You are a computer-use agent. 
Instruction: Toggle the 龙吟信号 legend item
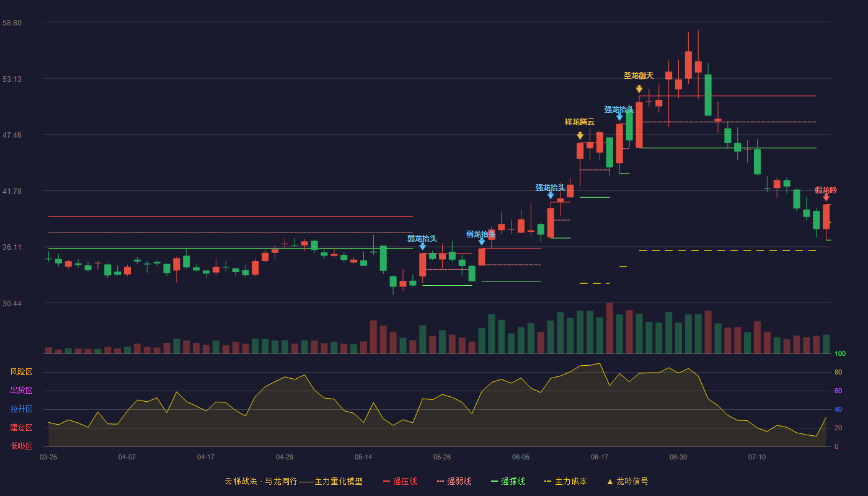pyautogui.click(x=627, y=481)
